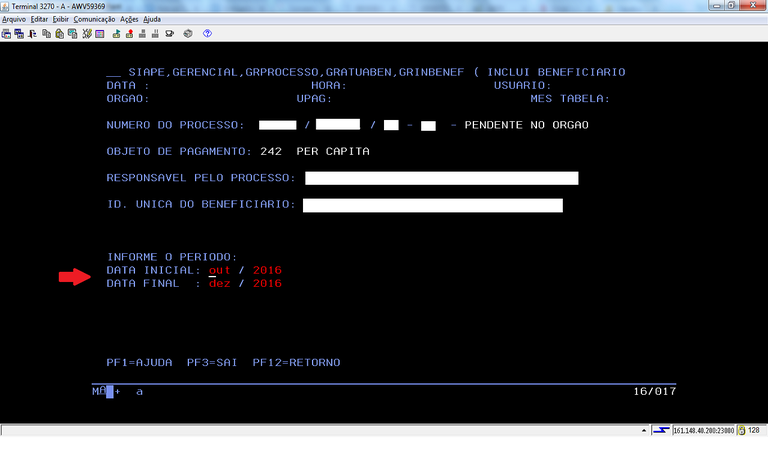Click the 'PENDENTE NO ORGAO' status text
This screenshot has width=768, height=456.
(527, 125)
